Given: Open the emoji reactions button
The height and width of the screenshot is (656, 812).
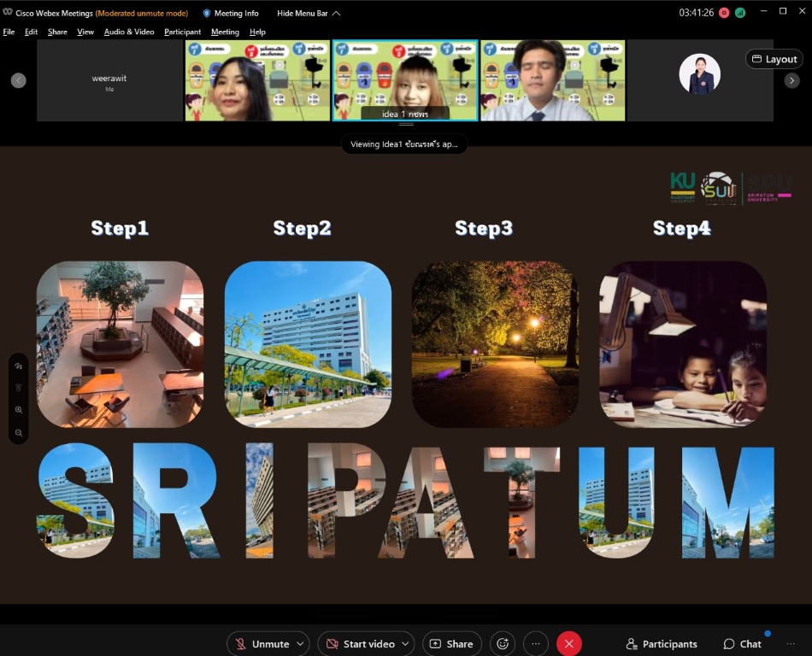Looking at the screenshot, I should pos(503,643).
